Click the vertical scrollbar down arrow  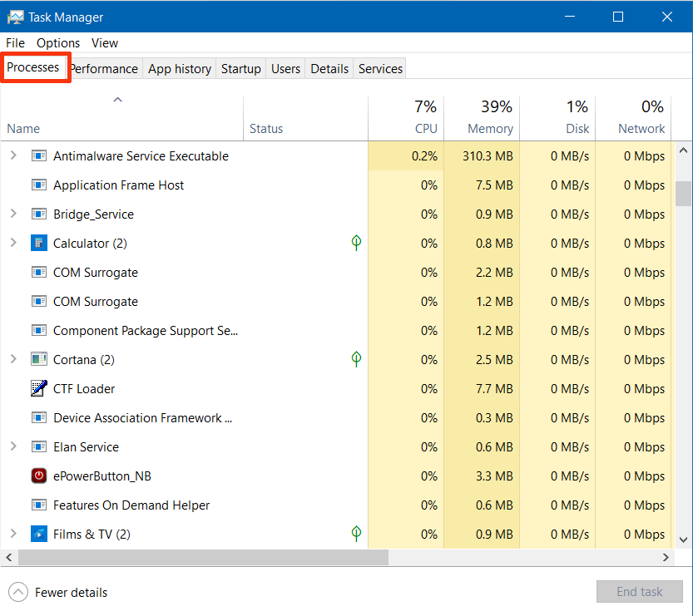(x=683, y=540)
